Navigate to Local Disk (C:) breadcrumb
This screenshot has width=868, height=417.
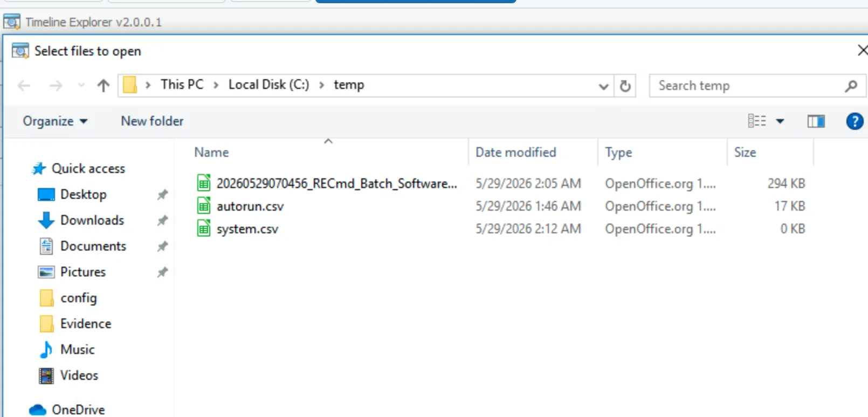coord(268,85)
